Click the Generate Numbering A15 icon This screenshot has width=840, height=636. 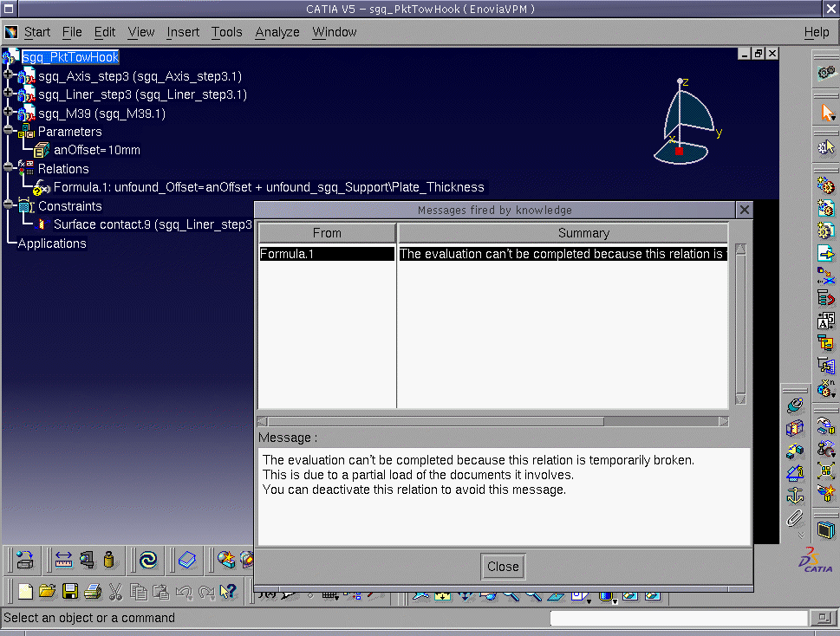coord(826,321)
